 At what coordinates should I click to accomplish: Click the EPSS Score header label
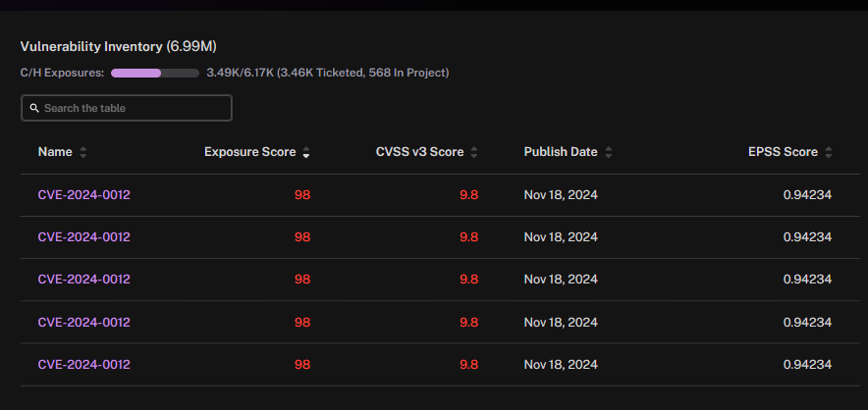(783, 152)
